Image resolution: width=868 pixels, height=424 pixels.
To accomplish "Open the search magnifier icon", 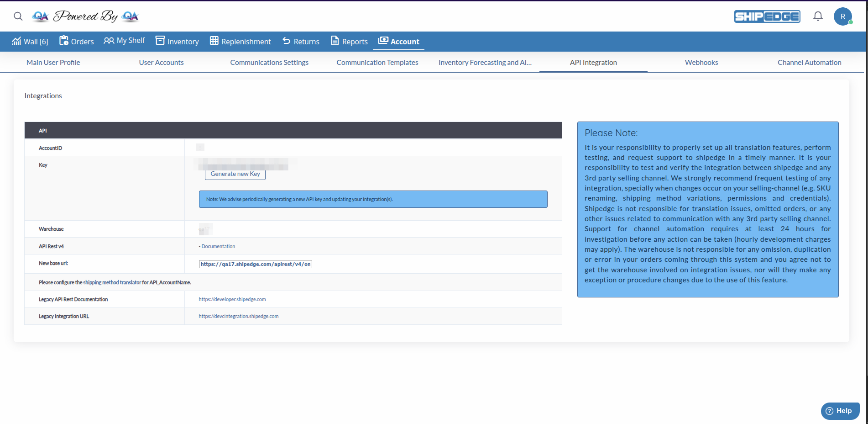I will pyautogui.click(x=18, y=16).
